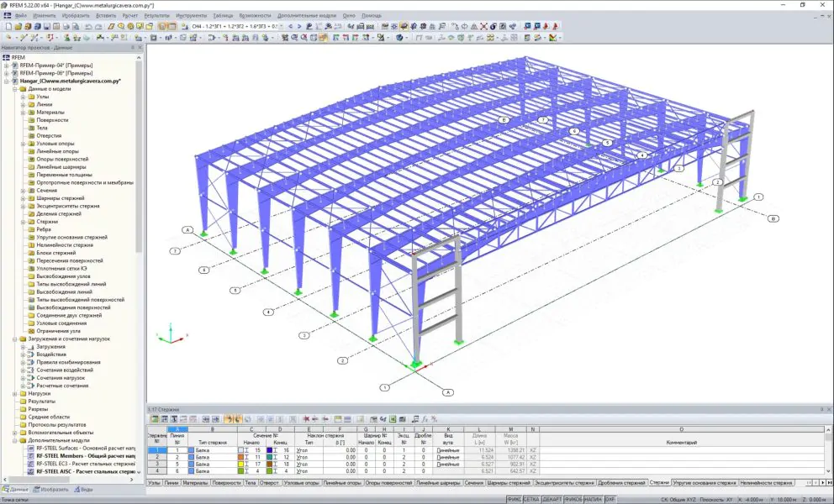Toggle СЕТКА grid in status bar

(x=530, y=500)
